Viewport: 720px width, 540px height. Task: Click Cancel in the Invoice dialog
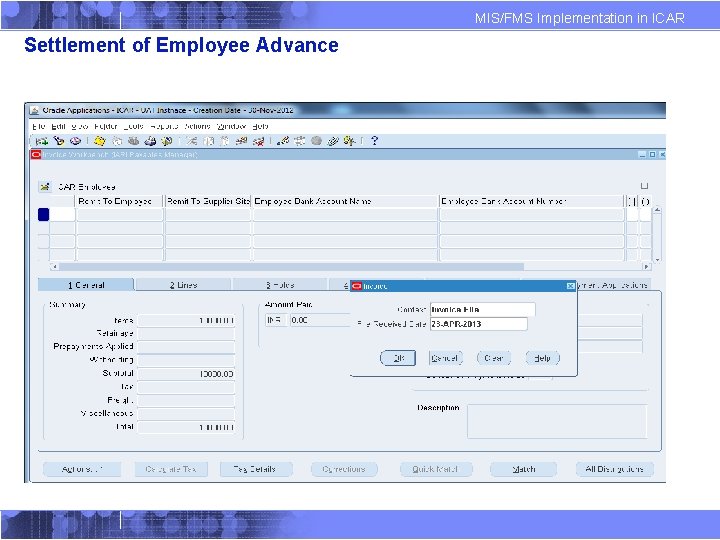coord(445,358)
